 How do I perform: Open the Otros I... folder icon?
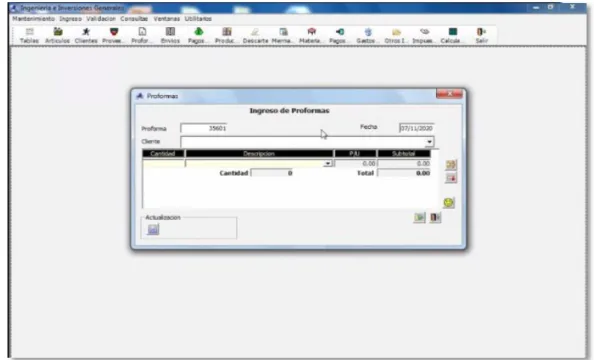(x=396, y=36)
